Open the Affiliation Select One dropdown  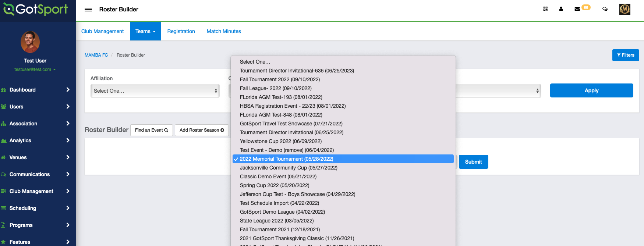coord(155,91)
